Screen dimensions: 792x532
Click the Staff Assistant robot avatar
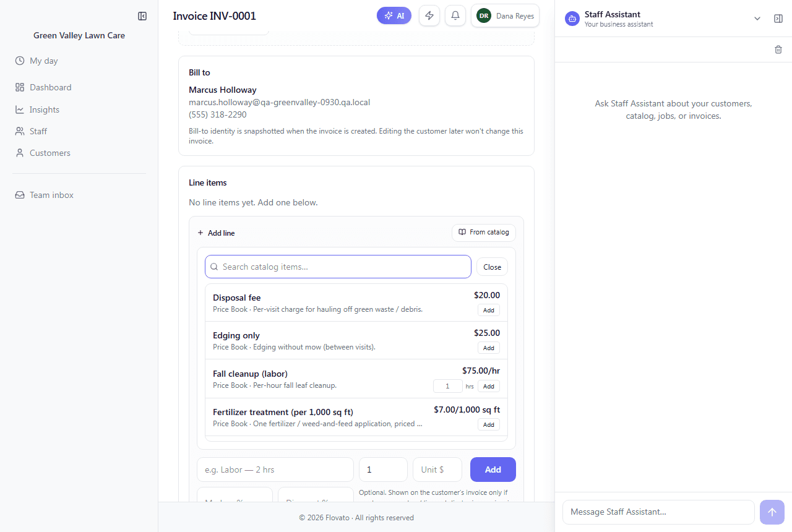point(572,19)
